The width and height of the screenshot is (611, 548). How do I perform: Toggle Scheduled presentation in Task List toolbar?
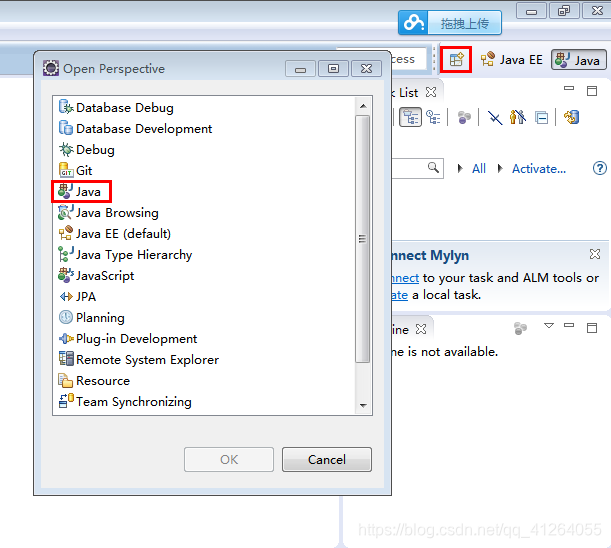[x=433, y=117]
